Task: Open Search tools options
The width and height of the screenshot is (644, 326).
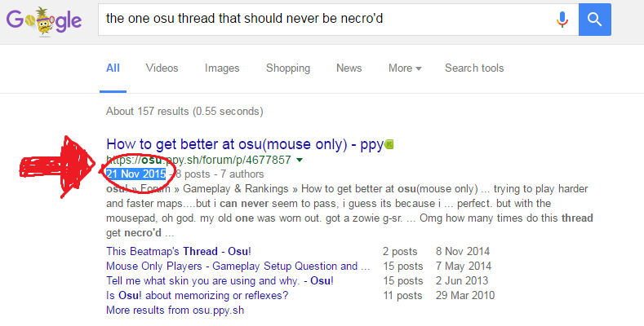Action: click(x=474, y=68)
